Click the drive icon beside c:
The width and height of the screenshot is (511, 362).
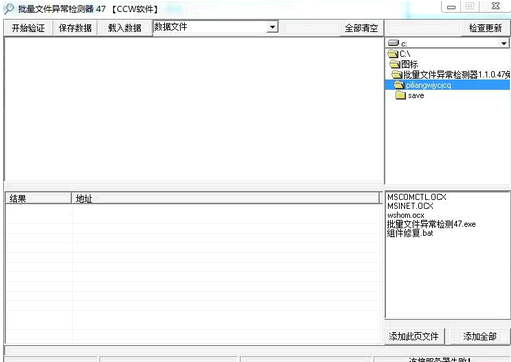[x=393, y=43]
